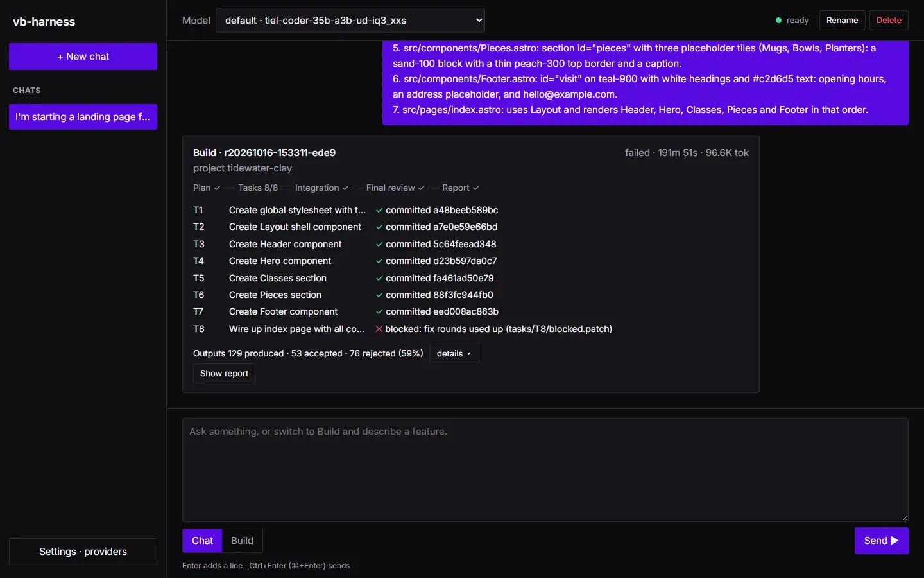Click the green checkmark beside T1 commit

379,210
